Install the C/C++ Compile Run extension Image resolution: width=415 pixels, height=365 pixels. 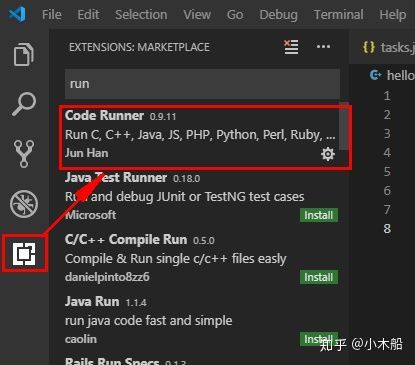(319, 277)
